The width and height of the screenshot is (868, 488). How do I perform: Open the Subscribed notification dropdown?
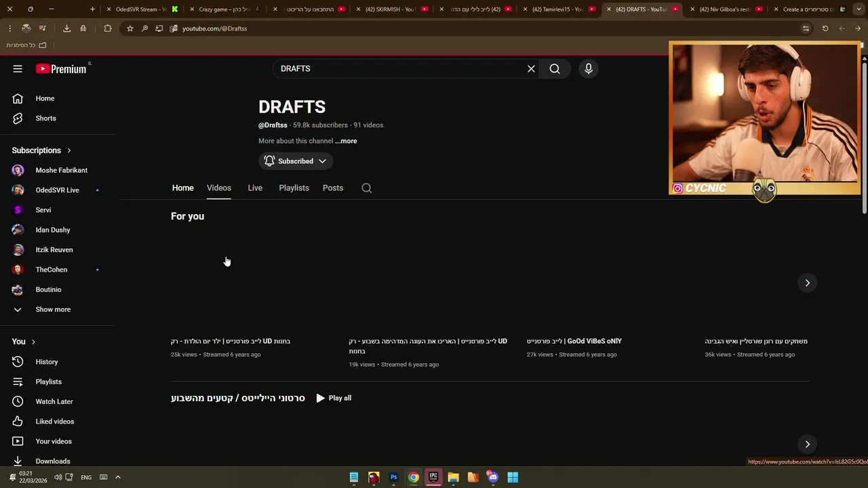tap(296, 161)
